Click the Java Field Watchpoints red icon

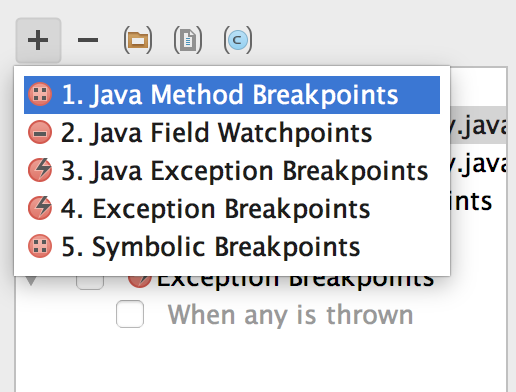coord(40,132)
